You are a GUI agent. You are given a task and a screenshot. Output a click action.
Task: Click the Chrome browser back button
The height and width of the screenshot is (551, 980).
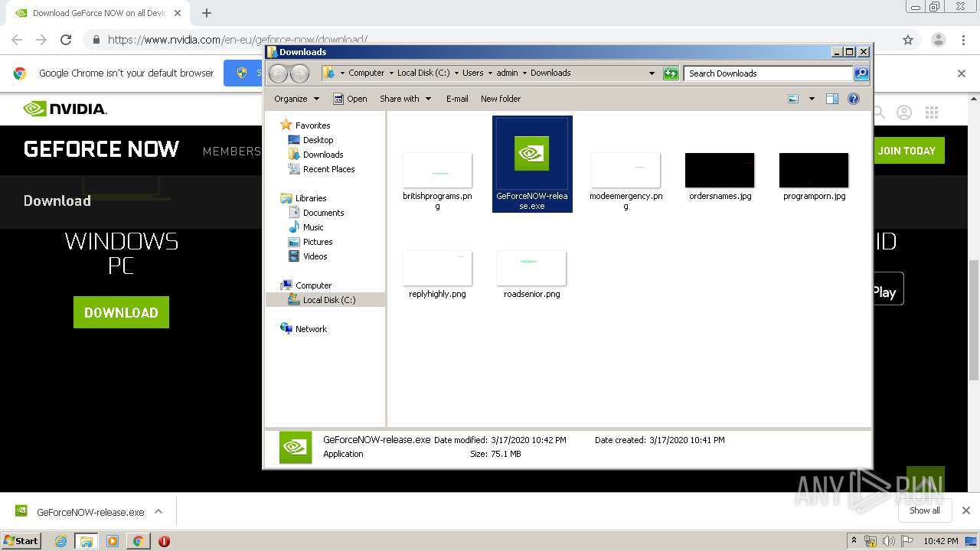click(x=17, y=40)
